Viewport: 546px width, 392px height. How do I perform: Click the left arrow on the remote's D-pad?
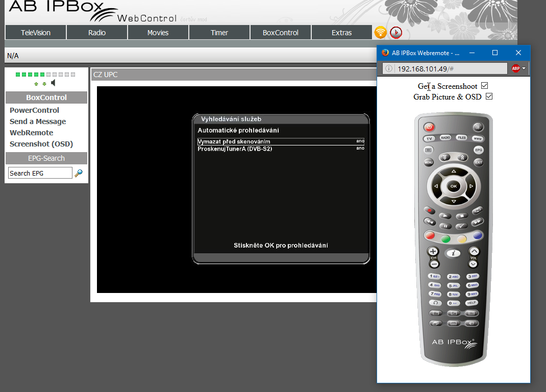coord(436,186)
